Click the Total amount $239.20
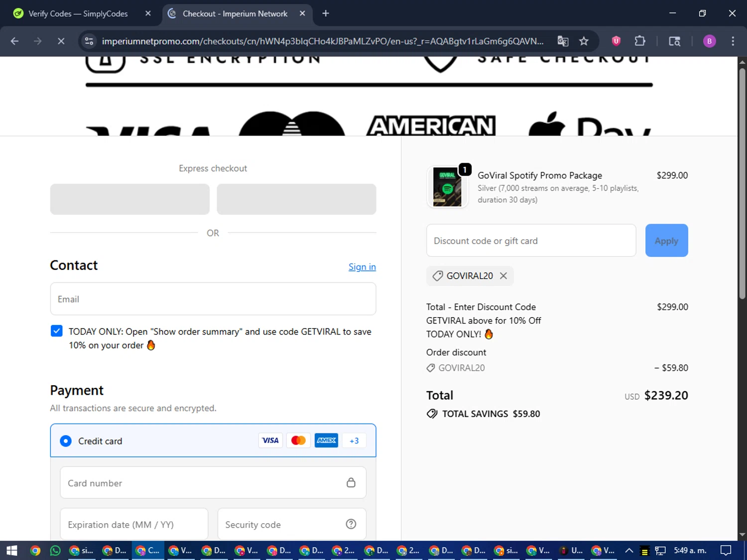This screenshot has width=747, height=560. coord(666,395)
